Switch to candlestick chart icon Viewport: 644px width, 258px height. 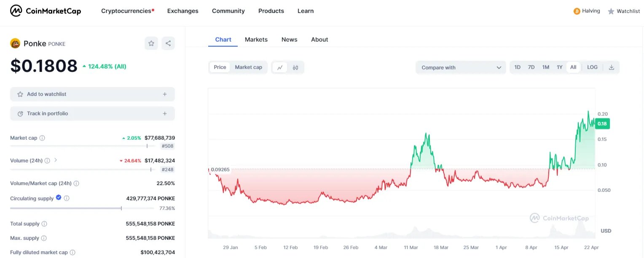(x=295, y=67)
